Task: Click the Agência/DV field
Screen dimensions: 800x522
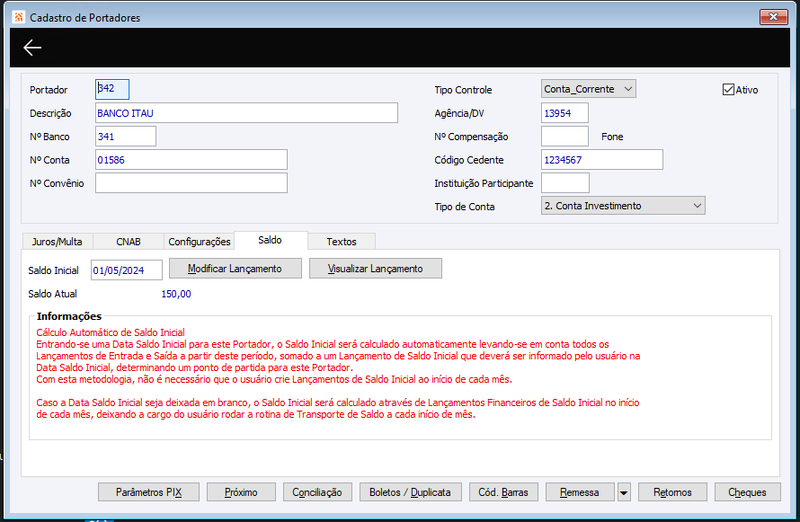Action: point(565,113)
